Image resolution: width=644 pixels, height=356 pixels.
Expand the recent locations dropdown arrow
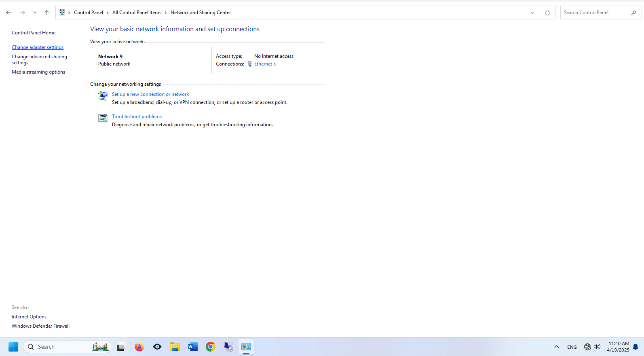click(35, 13)
